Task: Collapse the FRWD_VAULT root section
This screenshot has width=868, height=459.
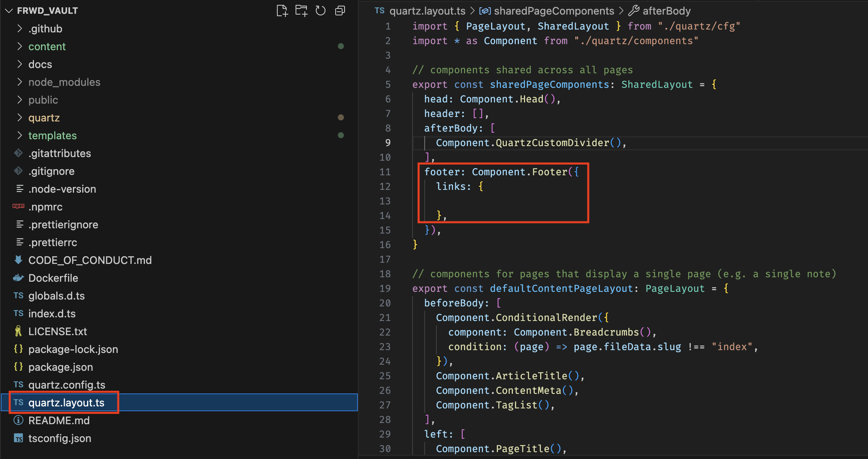Action: click(9, 11)
